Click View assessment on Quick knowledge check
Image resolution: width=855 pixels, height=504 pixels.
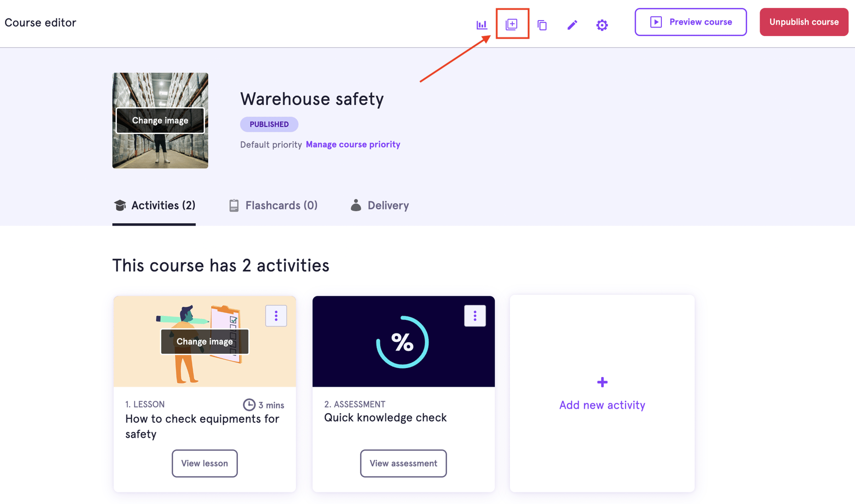pyautogui.click(x=403, y=463)
